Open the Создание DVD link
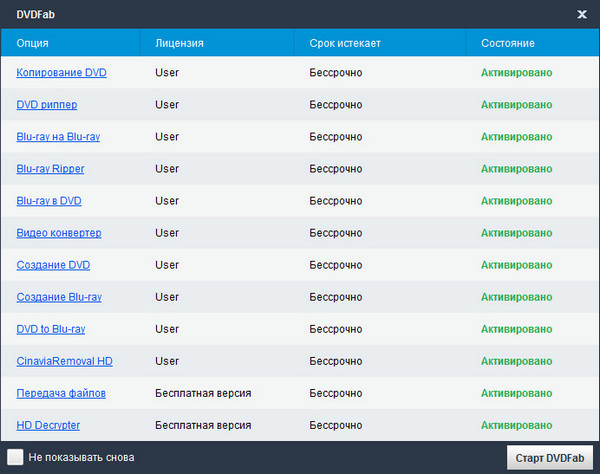Image resolution: width=600 pixels, height=474 pixels. pos(53,265)
